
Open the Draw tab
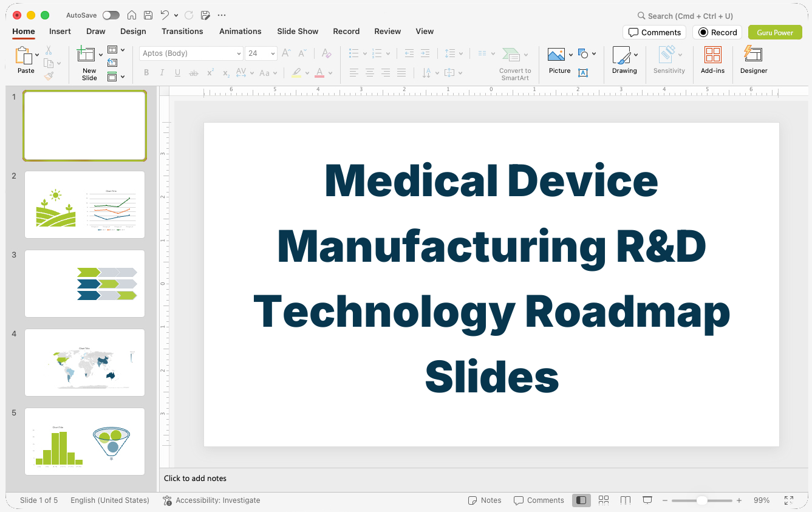point(96,31)
